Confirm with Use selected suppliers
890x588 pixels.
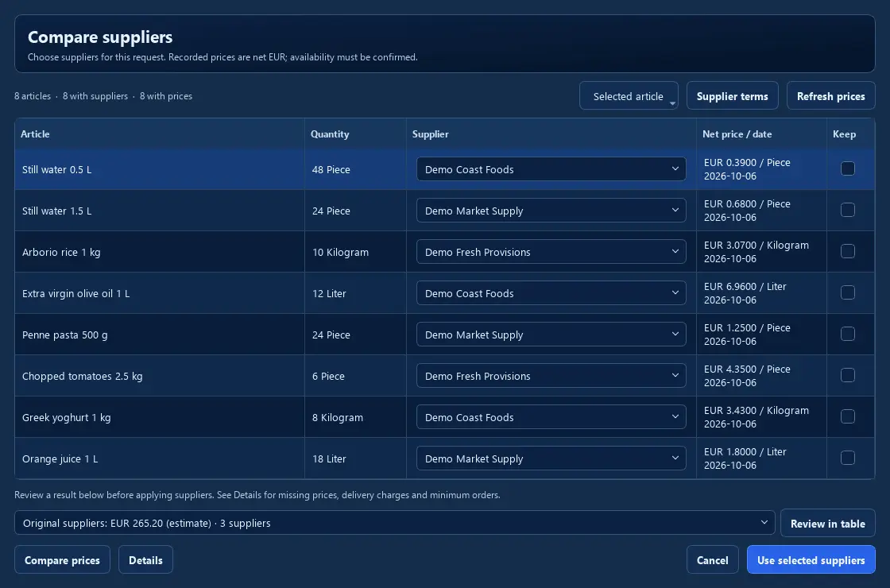tap(811, 560)
